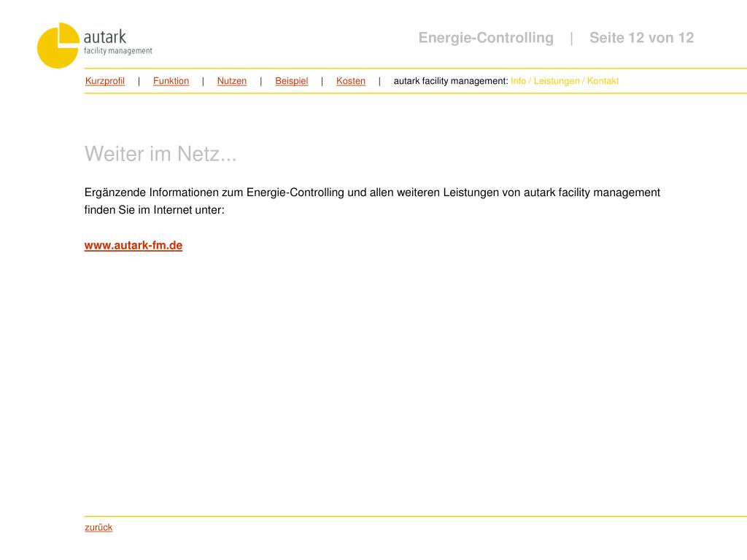Visit the www.autark-fm.de website link

pyautogui.click(x=133, y=245)
